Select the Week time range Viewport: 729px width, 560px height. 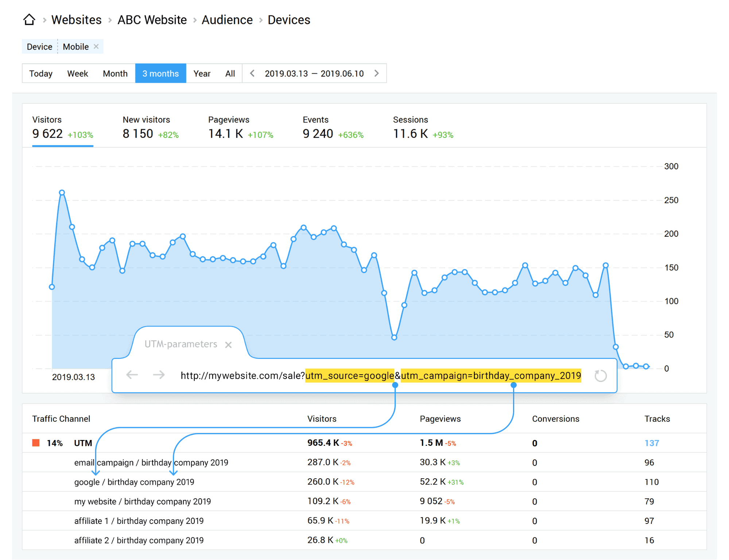[x=77, y=73]
